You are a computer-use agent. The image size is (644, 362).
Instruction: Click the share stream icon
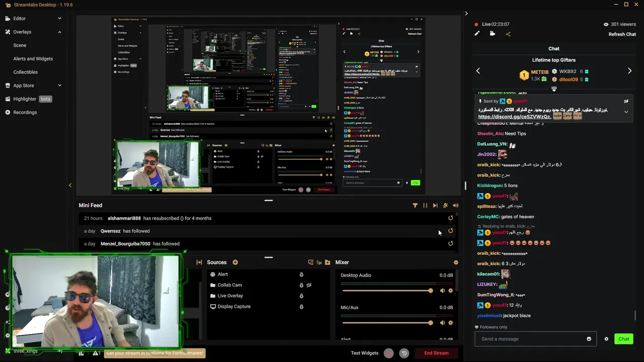508,34
